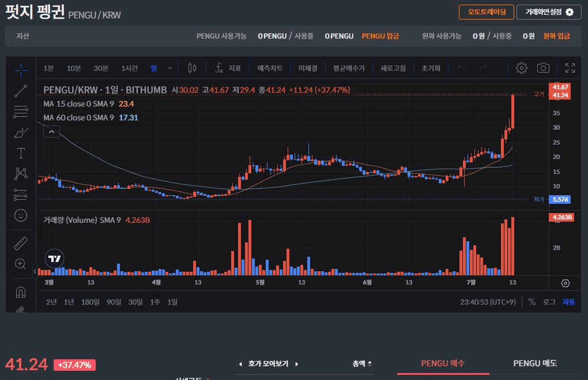
Task: Redo the chart action
Action: 484,68
